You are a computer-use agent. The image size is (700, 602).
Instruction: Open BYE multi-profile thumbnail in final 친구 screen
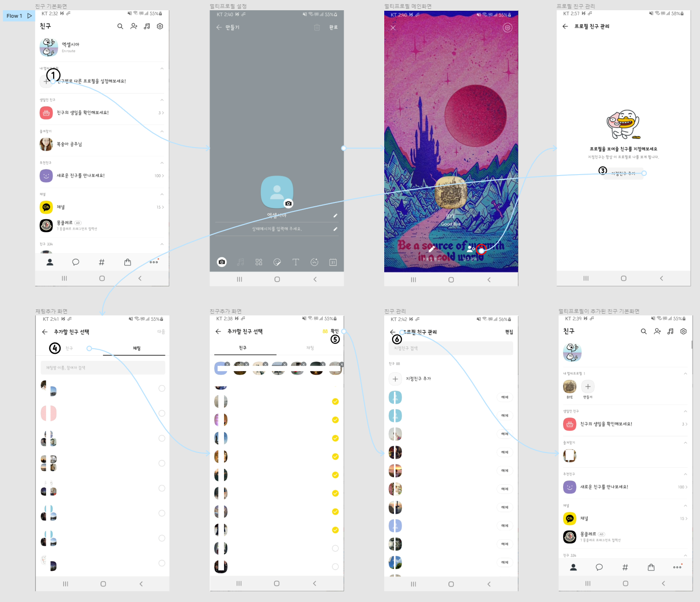[x=570, y=386]
